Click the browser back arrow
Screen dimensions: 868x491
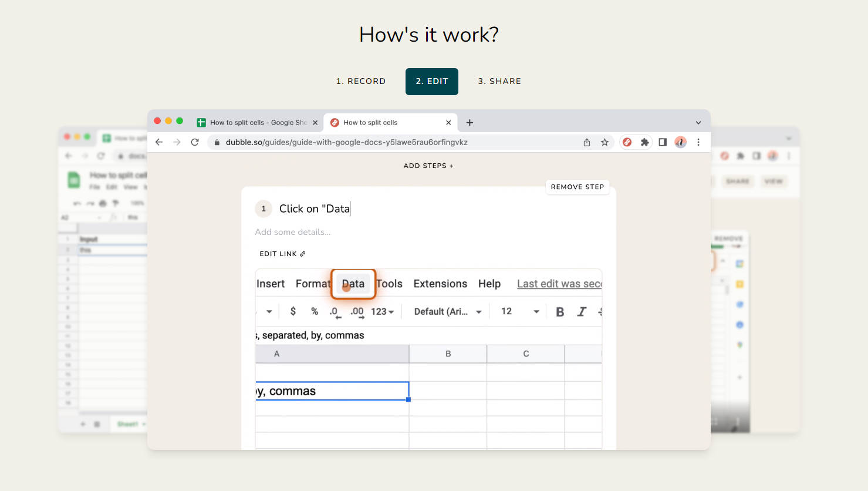pos(159,142)
